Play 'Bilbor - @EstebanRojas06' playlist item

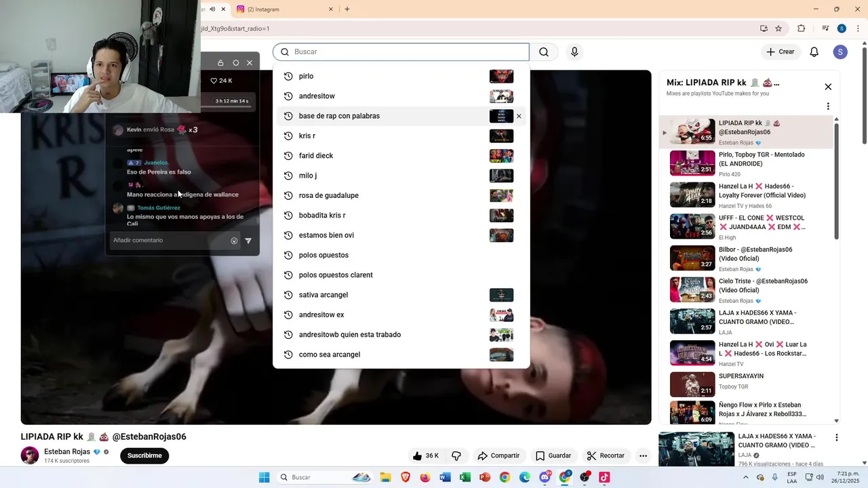[746, 258]
